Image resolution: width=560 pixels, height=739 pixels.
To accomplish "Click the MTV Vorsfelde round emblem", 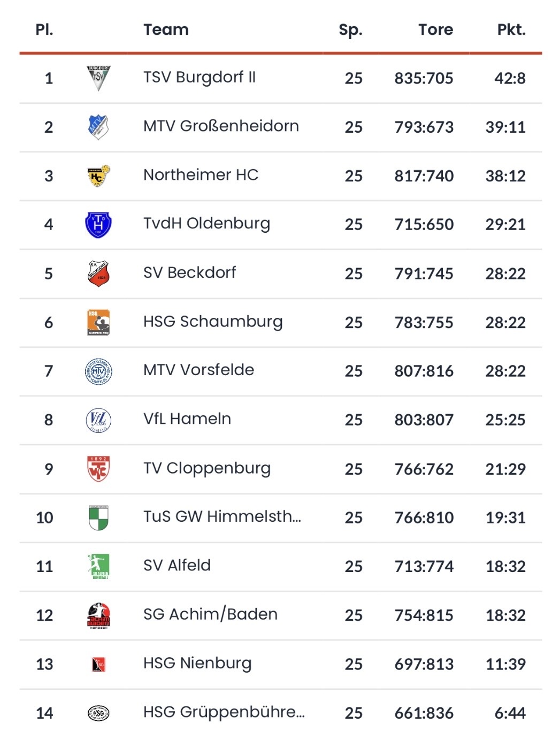I will click(x=98, y=371).
